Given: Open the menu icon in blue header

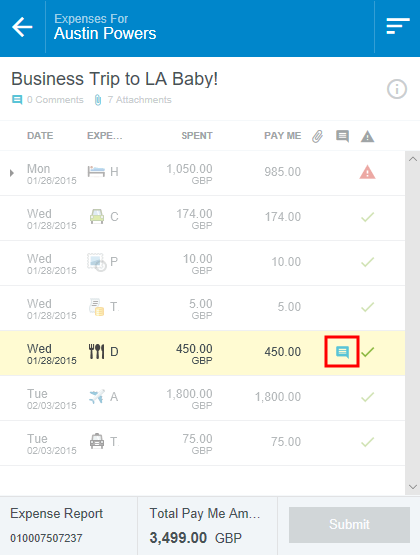Looking at the screenshot, I should click(x=398, y=26).
